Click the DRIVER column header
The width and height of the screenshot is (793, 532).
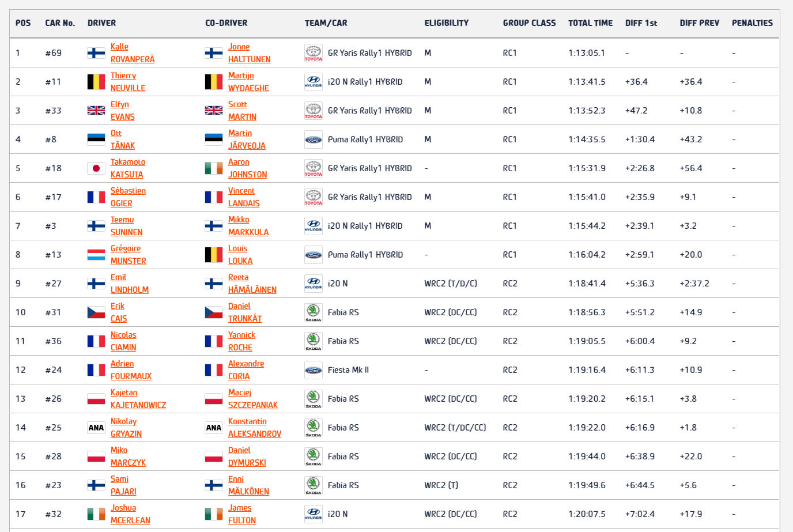[101, 23]
